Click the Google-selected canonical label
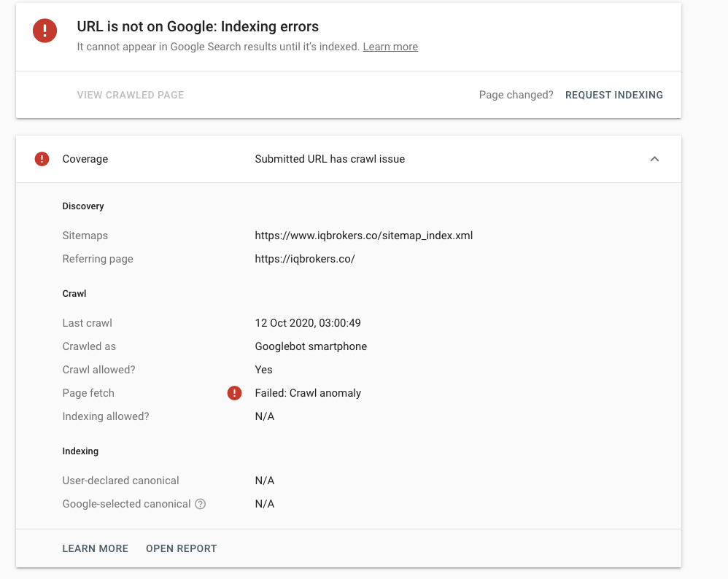The image size is (728, 579). (x=126, y=504)
